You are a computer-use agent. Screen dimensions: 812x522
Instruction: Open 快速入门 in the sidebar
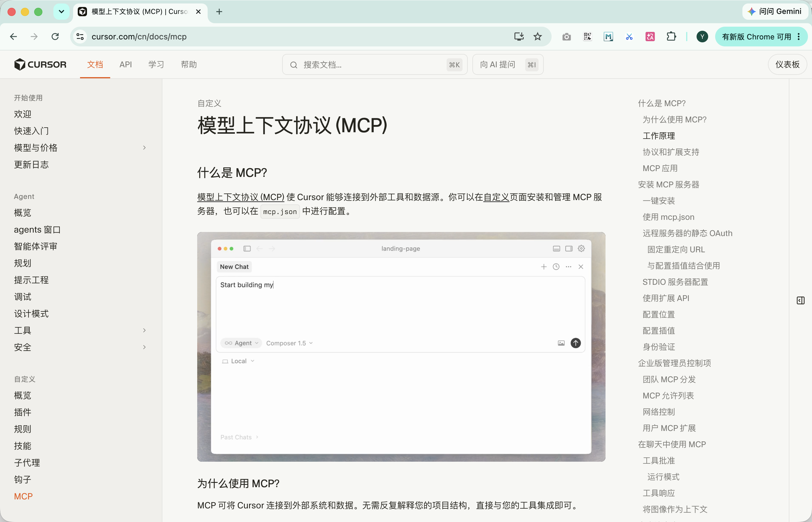pos(32,131)
